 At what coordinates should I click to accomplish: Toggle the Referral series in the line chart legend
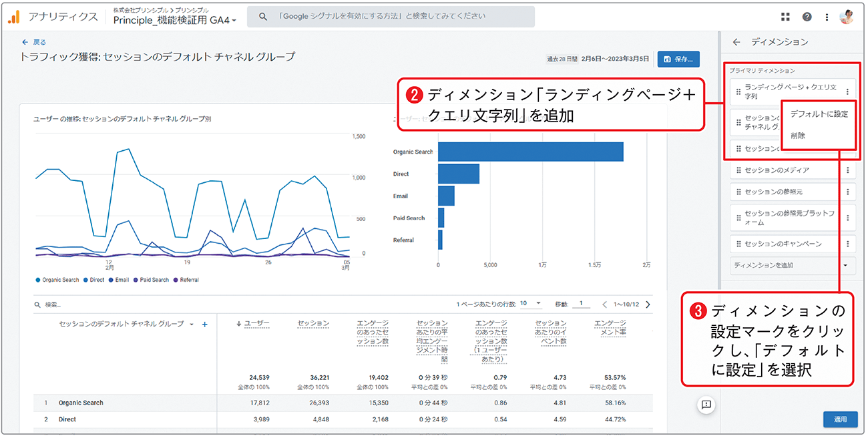(x=186, y=280)
